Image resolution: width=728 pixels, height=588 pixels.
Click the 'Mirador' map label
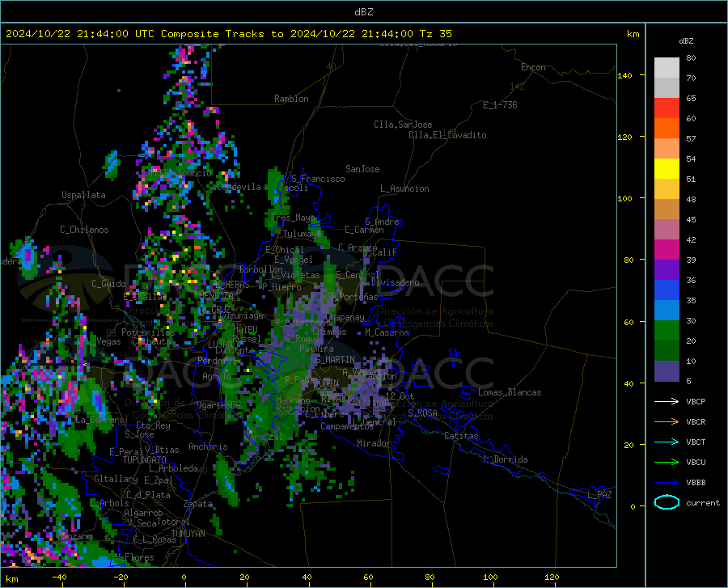(374, 443)
